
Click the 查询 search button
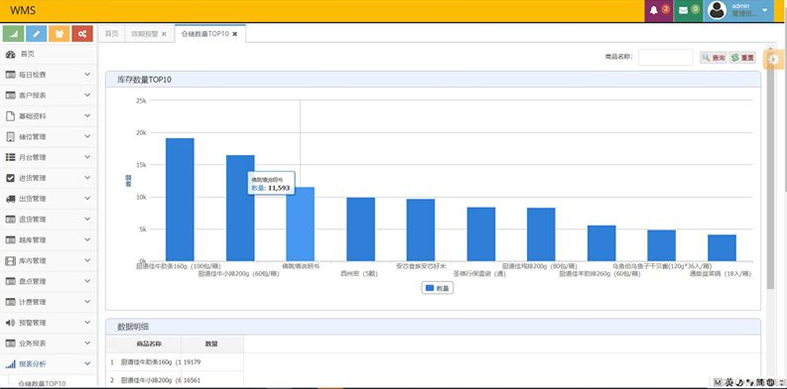tap(713, 58)
